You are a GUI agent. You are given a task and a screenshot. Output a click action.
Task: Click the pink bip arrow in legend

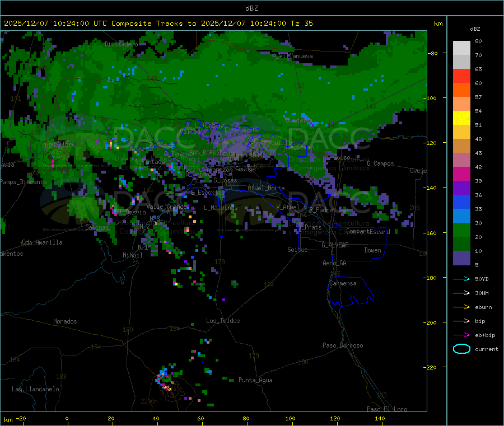[x=461, y=321]
